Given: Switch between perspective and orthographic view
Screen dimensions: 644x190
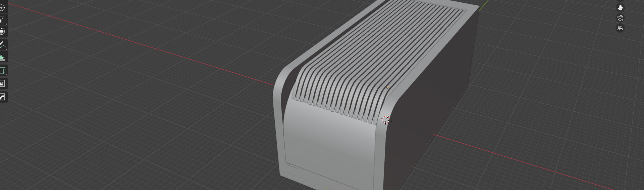Looking at the screenshot, I should pyautogui.click(x=620, y=28).
